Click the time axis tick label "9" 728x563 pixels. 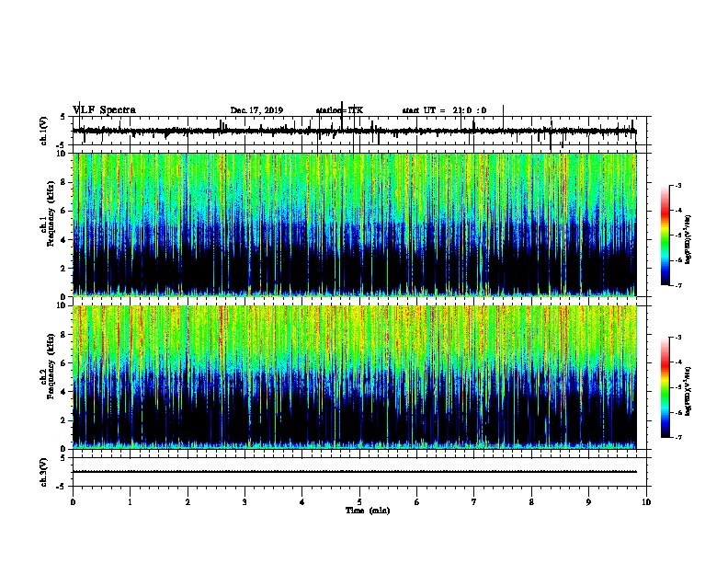coord(588,502)
